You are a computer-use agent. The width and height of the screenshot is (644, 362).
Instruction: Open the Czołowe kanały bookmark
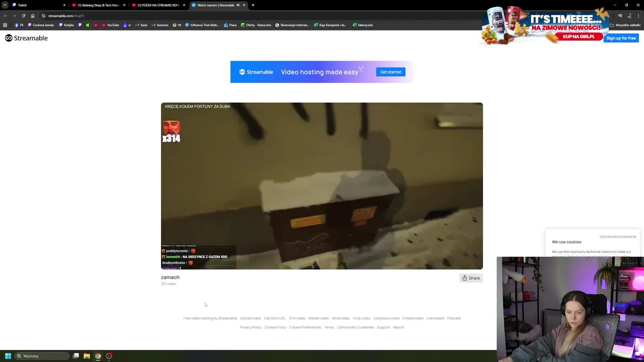point(41,25)
